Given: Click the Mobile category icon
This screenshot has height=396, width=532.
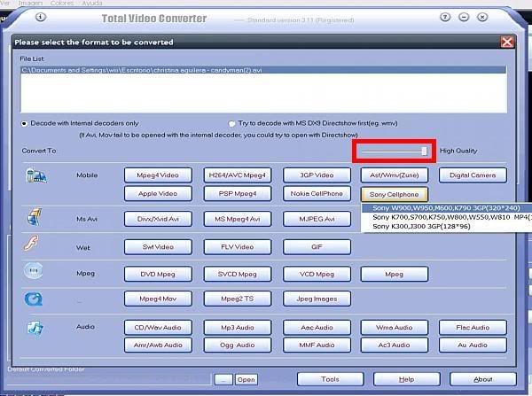Looking at the screenshot, I should (36, 175).
